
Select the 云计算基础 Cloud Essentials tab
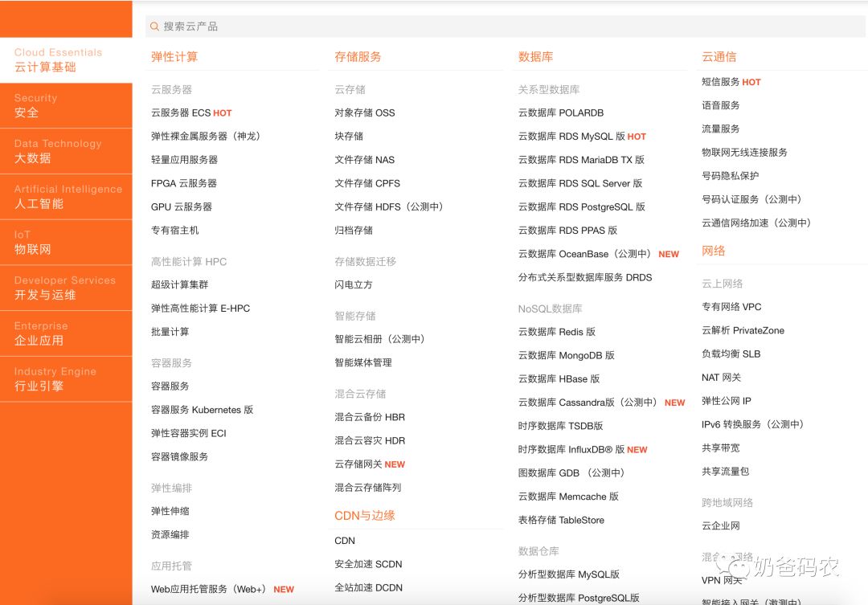click(66, 60)
